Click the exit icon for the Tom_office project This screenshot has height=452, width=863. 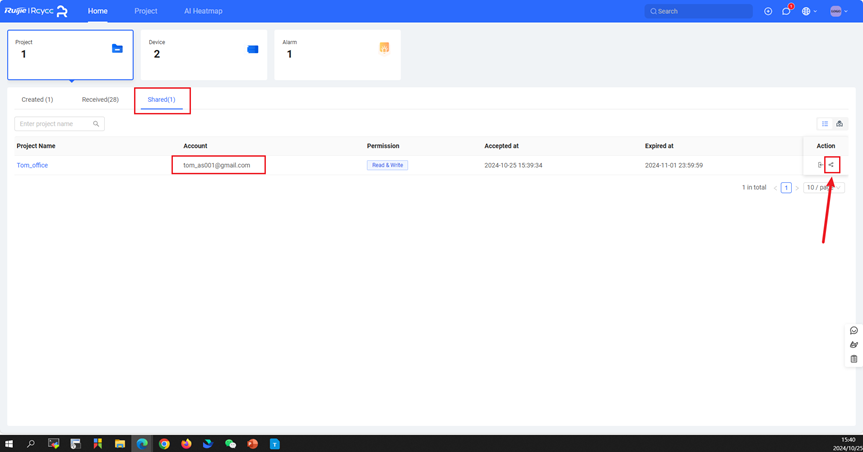click(x=820, y=165)
